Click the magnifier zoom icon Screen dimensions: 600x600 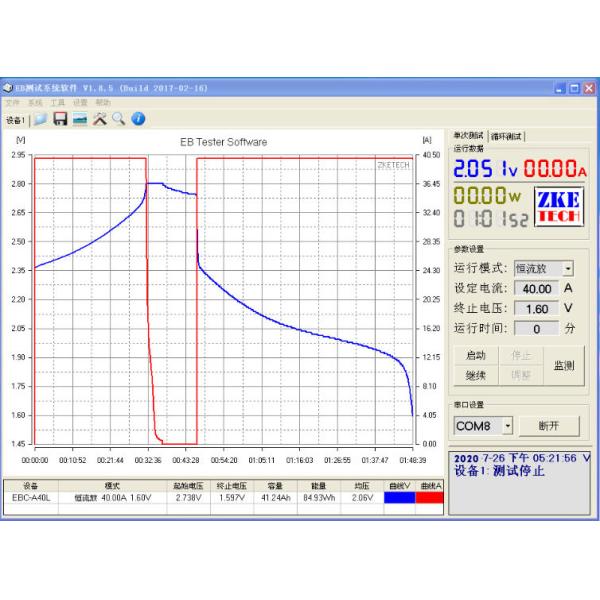[x=118, y=119]
